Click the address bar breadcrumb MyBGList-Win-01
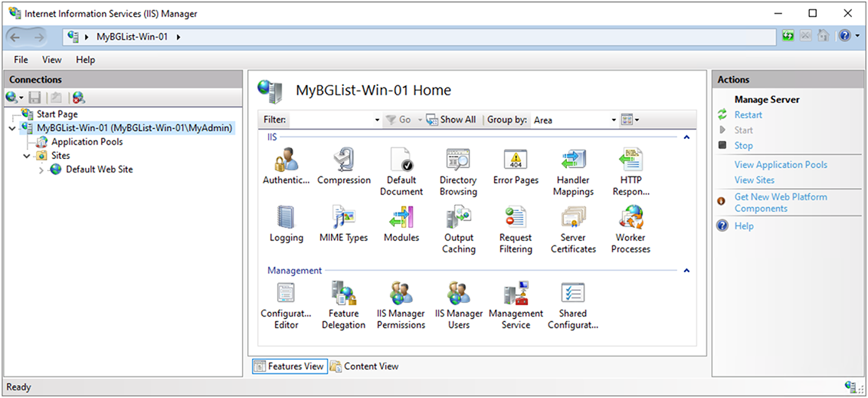This screenshot has width=868, height=398. 132,37
